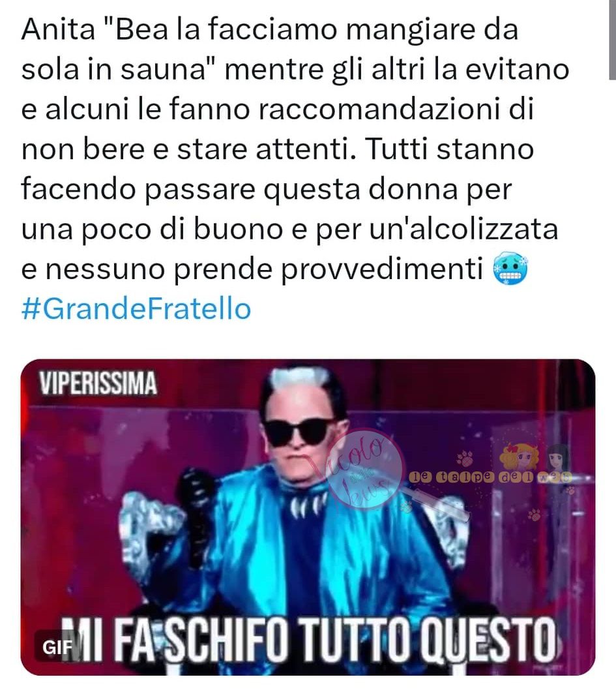Click the VIPERISSIMA label in the GIF
The image size is (616, 690).
(98, 383)
